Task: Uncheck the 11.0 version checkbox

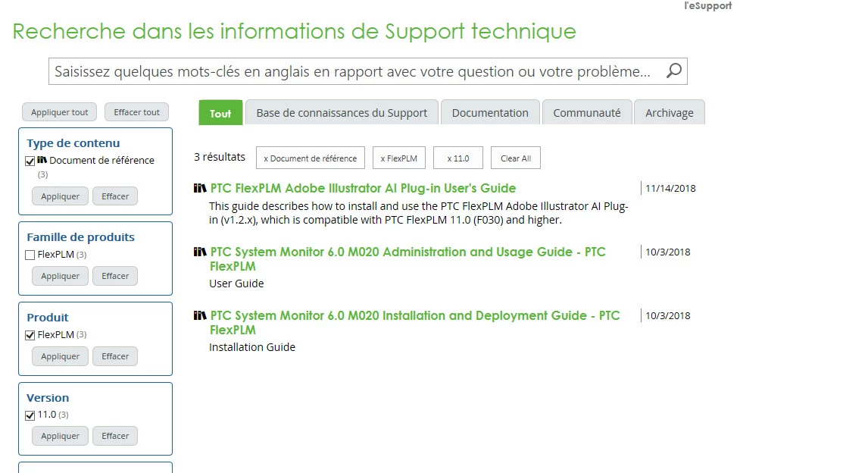Action: (x=30, y=415)
